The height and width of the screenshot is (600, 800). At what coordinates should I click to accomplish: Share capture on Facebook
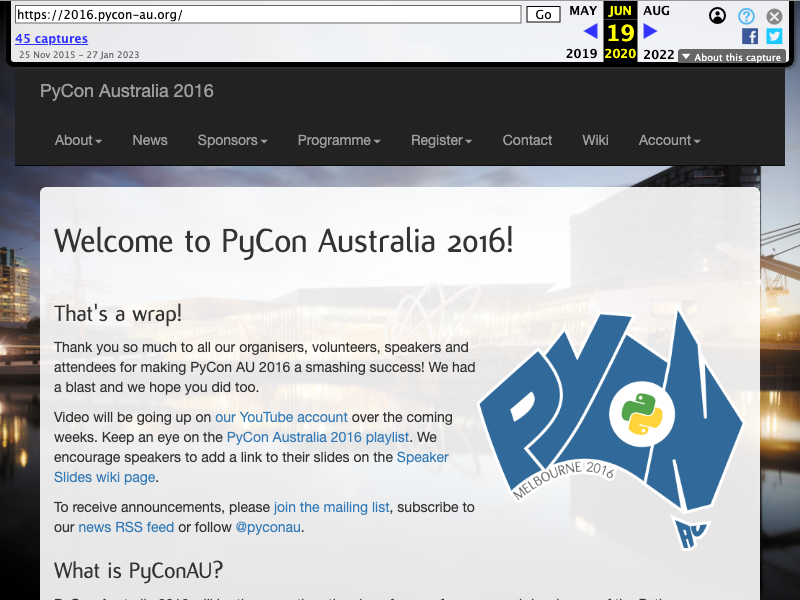[749, 36]
